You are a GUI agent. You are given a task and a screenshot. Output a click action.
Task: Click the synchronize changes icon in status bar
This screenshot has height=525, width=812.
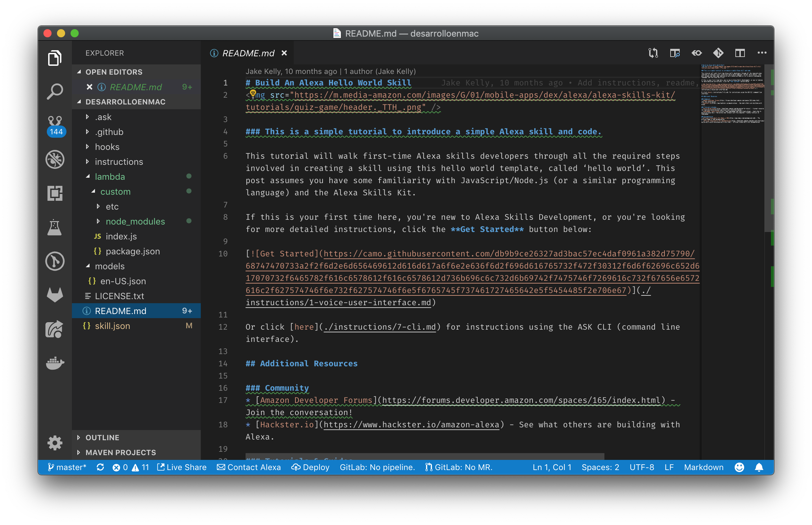100,467
